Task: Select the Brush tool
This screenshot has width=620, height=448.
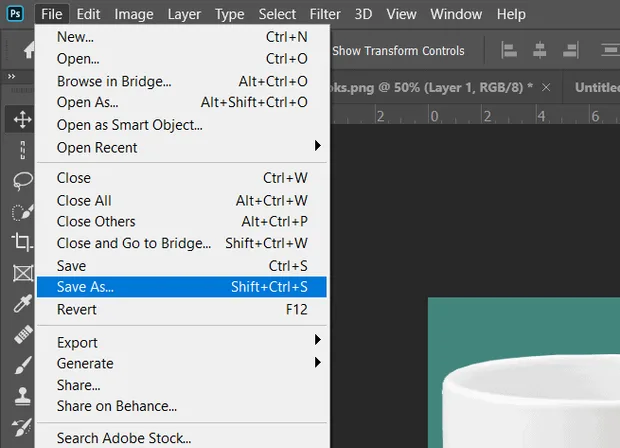Action: 23,365
